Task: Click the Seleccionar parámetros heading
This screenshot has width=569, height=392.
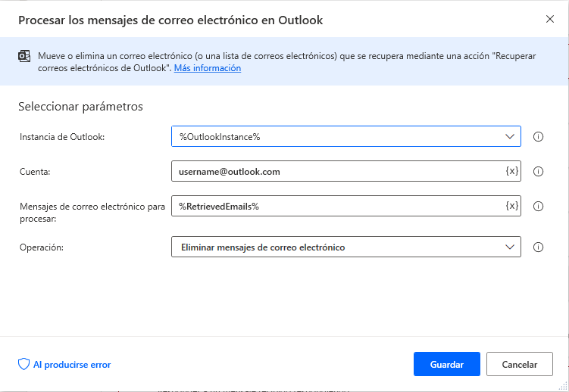Action: coord(80,107)
